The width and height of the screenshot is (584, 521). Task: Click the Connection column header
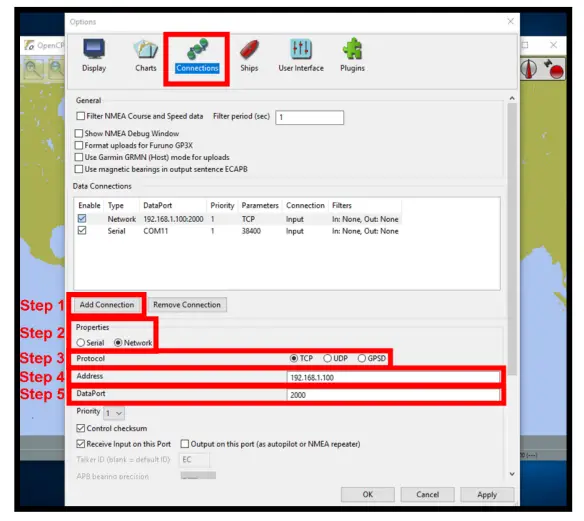pyautogui.click(x=305, y=206)
